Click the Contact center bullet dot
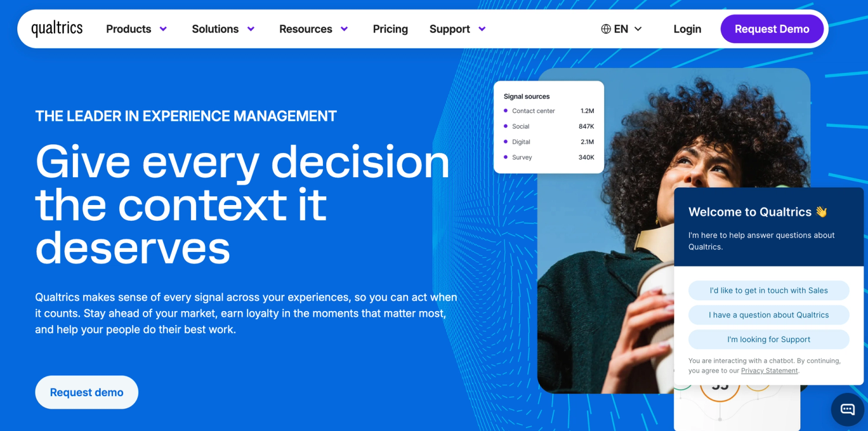 (x=505, y=111)
